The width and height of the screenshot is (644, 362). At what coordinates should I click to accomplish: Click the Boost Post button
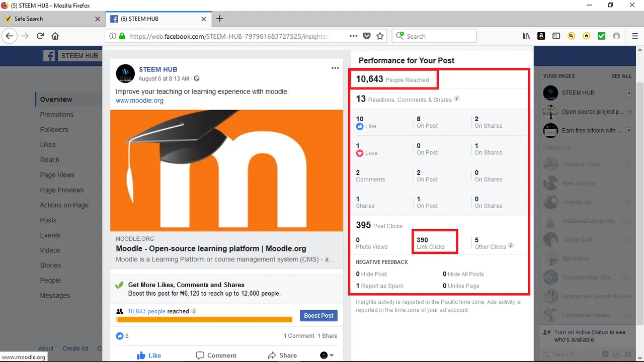318,316
